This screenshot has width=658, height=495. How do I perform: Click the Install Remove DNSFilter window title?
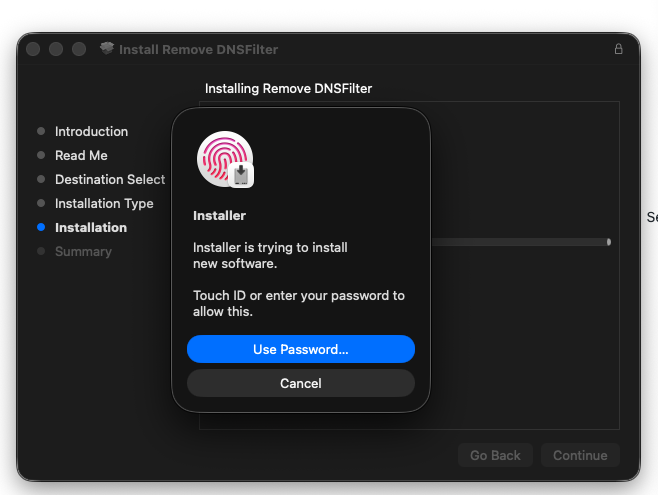pos(198,49)
